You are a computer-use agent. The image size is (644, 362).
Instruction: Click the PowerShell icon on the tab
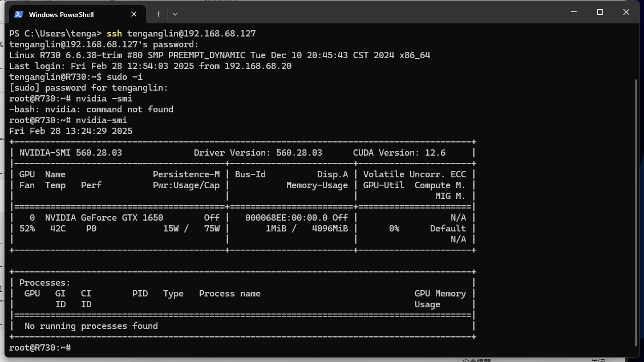pyautogui.click(x=18, y=14)
